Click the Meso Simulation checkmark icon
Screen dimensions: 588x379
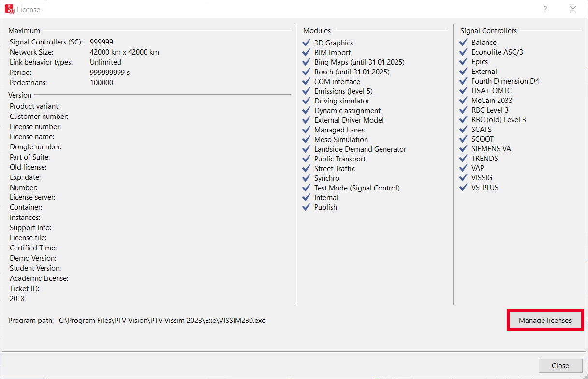tap(306, 139)
